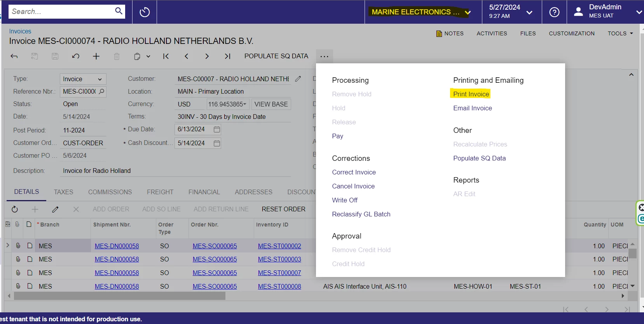644x324 pixels.
Task: Delete row with the grid X icon
Action: pos(76,209)
